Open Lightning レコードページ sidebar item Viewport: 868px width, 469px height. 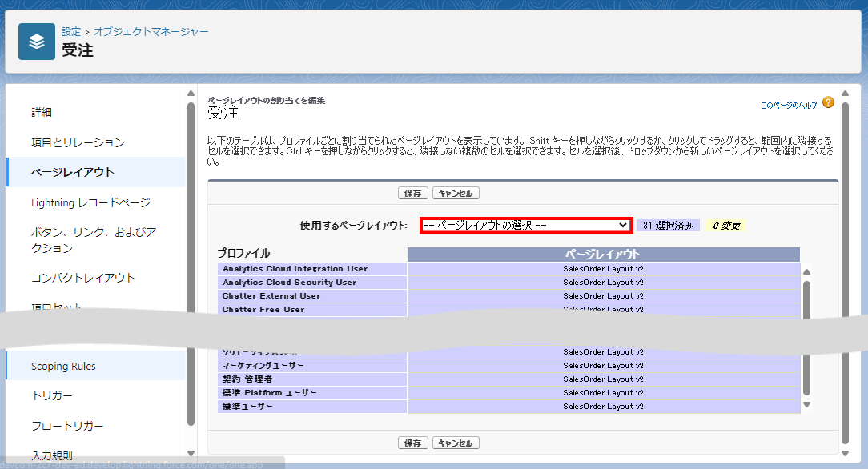(90, 202)
